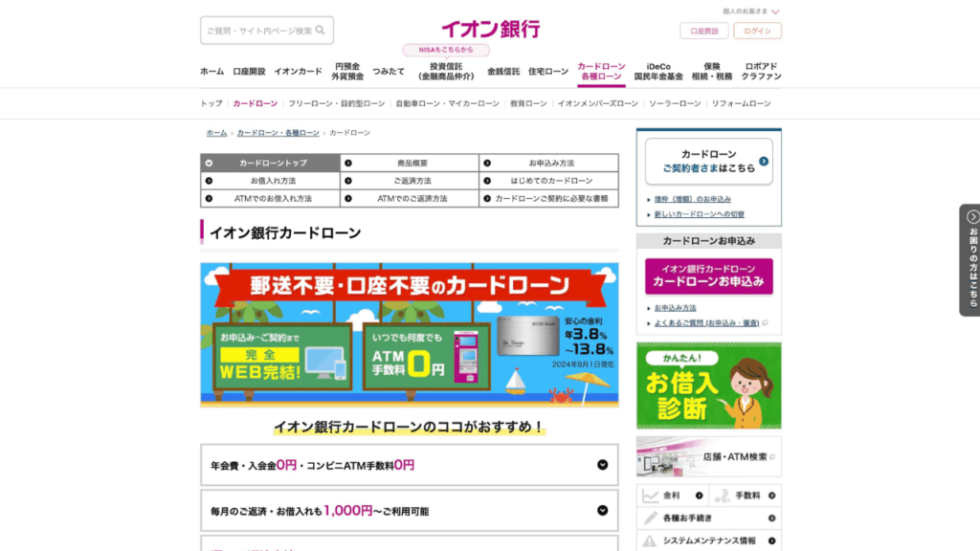Open the green お借入診断 diagnosis banner
This screenshot has width=980, height=551.
[x=707, y=385]
